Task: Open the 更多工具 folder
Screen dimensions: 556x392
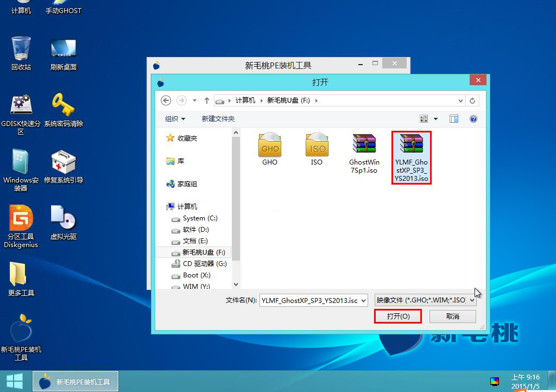Action: point(21,279)
